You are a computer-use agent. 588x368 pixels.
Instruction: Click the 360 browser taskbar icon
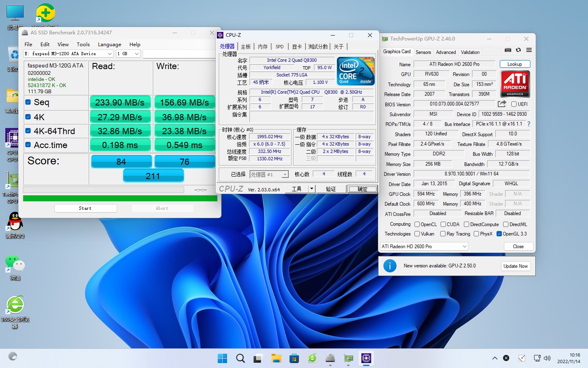pos(312,359)
